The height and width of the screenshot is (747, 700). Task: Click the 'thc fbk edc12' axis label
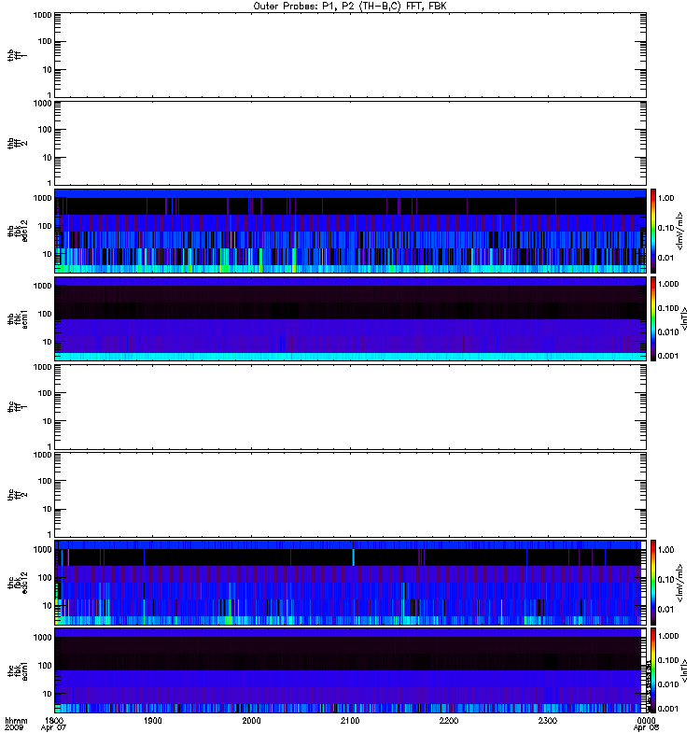tap(18, 583)
